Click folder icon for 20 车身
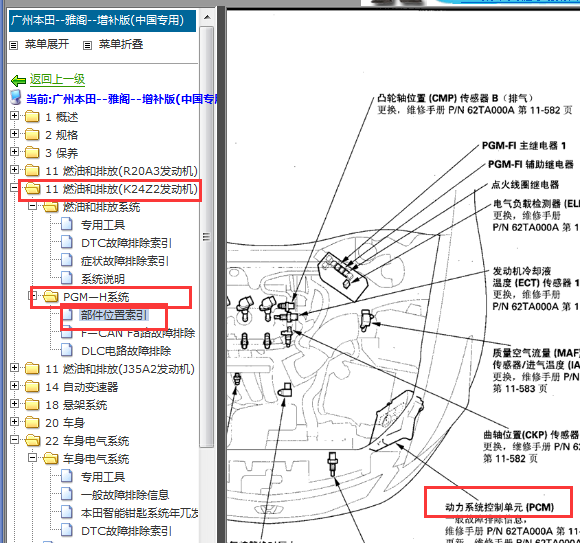Viewport: 580px width, 543px height. [x=32, y=422]
